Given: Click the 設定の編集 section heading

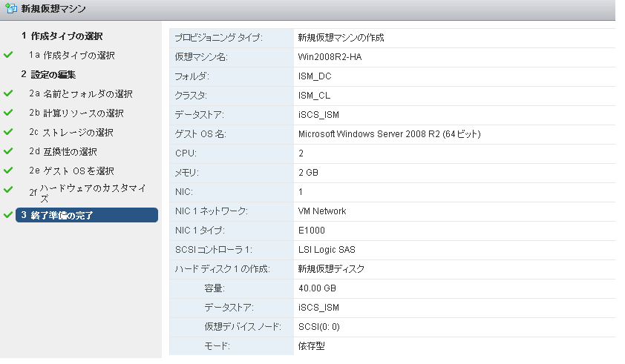Looking at the screenshot, I should (x=53, y=74).
